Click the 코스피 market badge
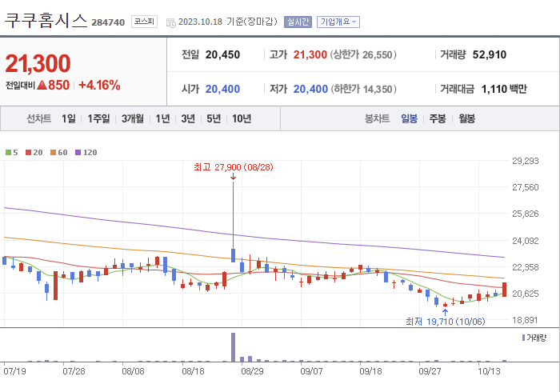The height and width of the screenshot is (392, 560). coord(144,22)
